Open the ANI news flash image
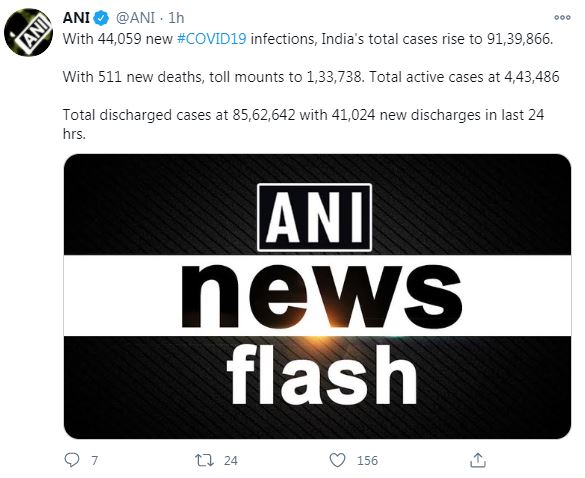Viewport: 585px width, 478px height. coord(317,296)
